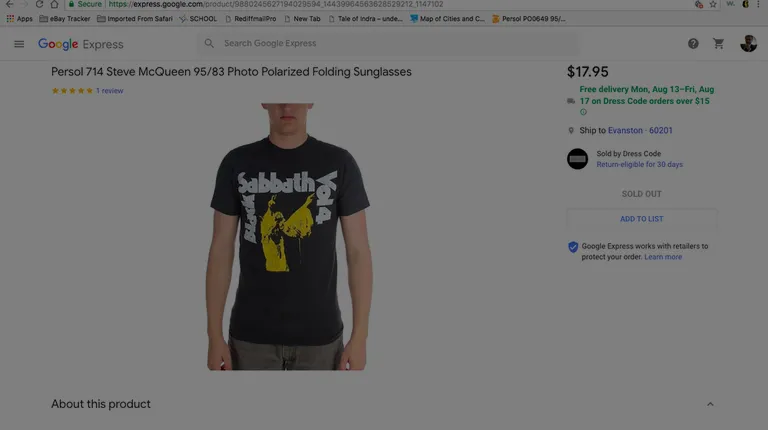768x430 pixels.
Task: Click the help question mark icon
Action: [x=693, y=44]
